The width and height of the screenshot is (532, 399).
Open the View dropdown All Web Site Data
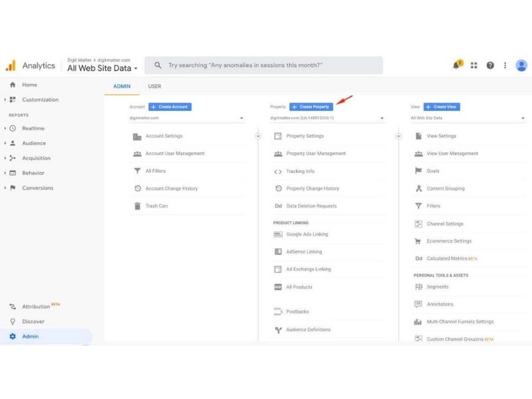[x=468, y=118]
